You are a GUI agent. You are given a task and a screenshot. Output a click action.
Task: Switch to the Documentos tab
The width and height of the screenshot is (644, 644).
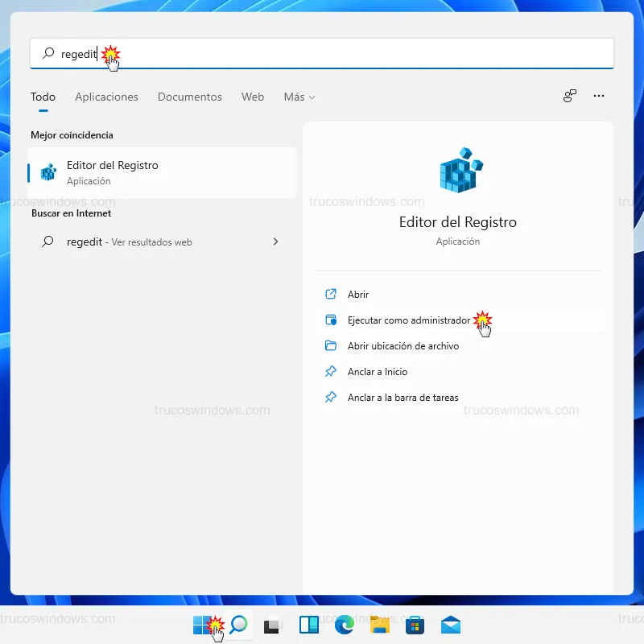coord(189,97)
